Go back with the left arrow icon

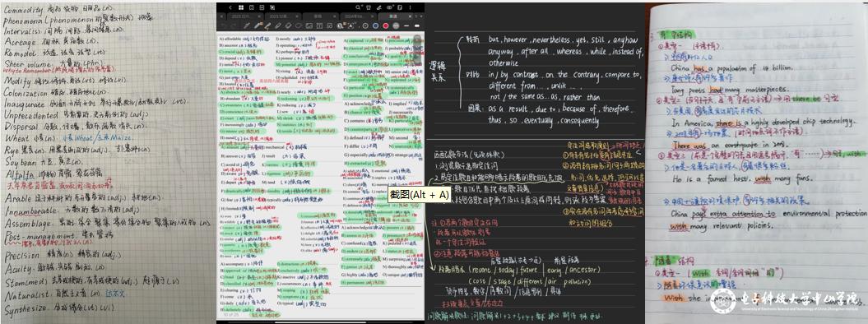click(230, 7)
